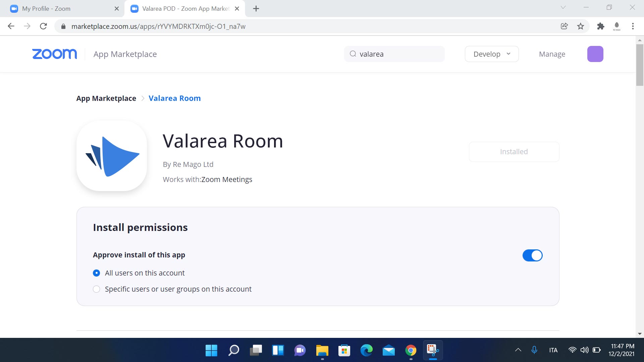Go back to previous page
This screenshot has height=362, width=644.
tap(11, 26)
